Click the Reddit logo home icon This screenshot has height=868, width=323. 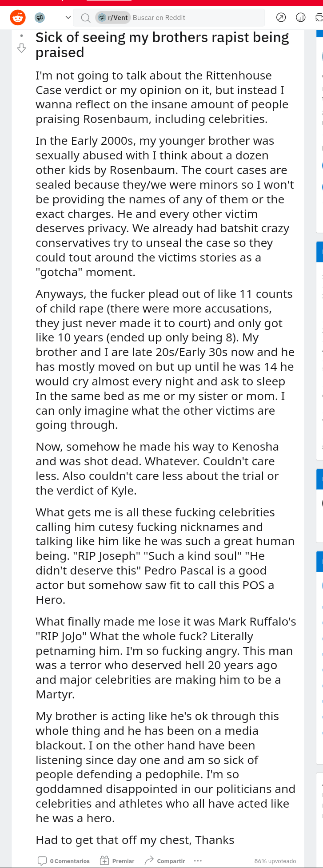18,18
